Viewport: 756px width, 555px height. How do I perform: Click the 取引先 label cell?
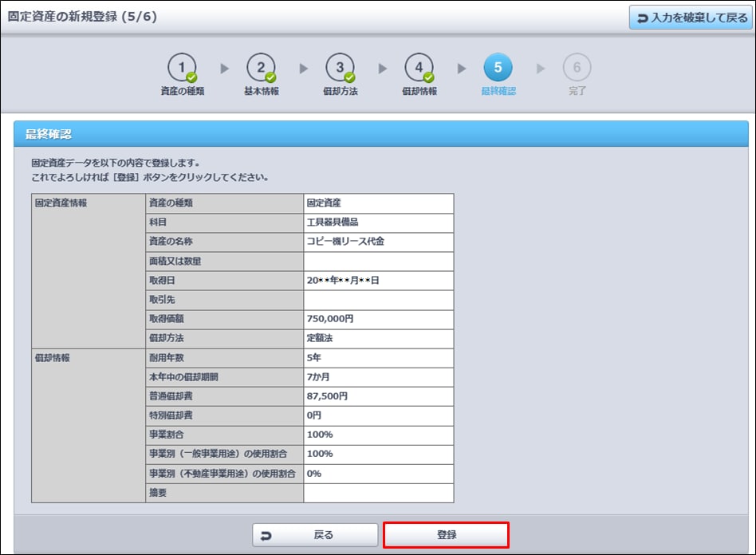224,300
